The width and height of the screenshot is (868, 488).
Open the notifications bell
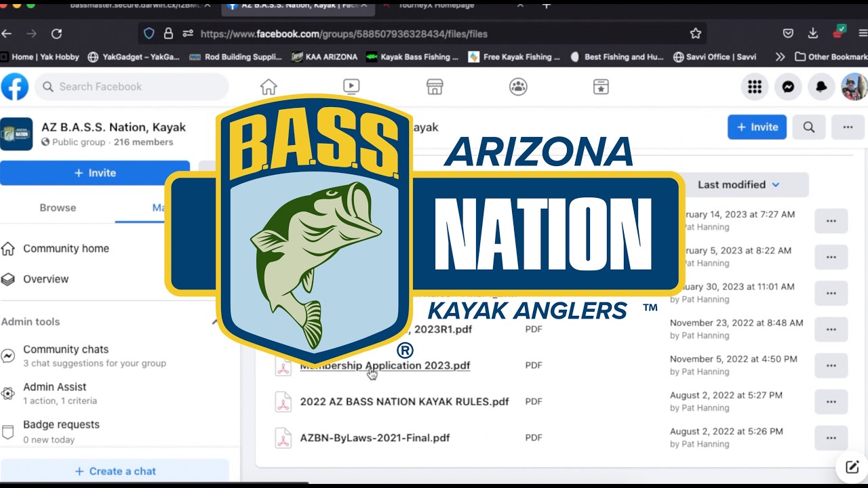(821, 87)
